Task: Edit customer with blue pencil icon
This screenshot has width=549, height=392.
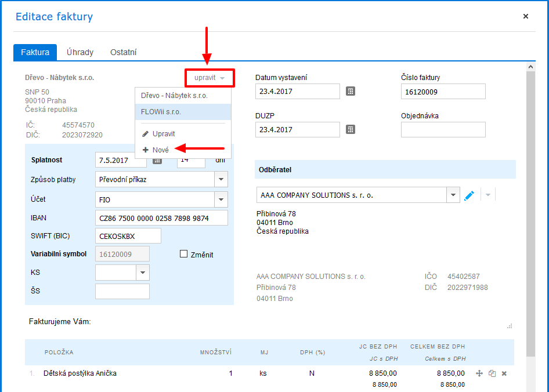Action: (469, 195)
